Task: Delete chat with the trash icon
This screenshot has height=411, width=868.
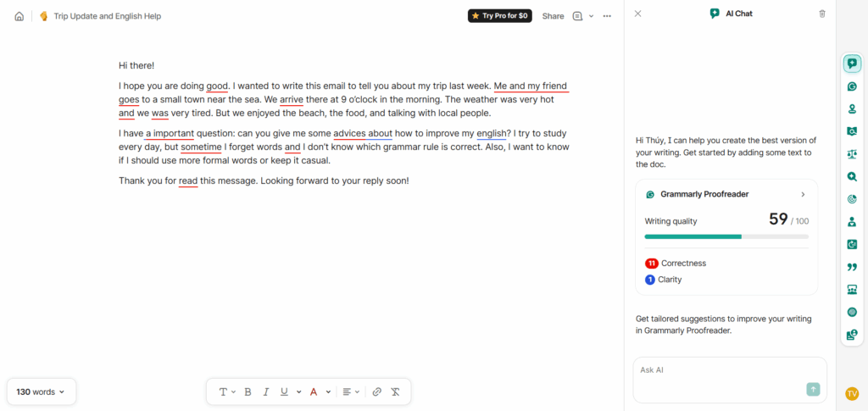Action: 822,14
